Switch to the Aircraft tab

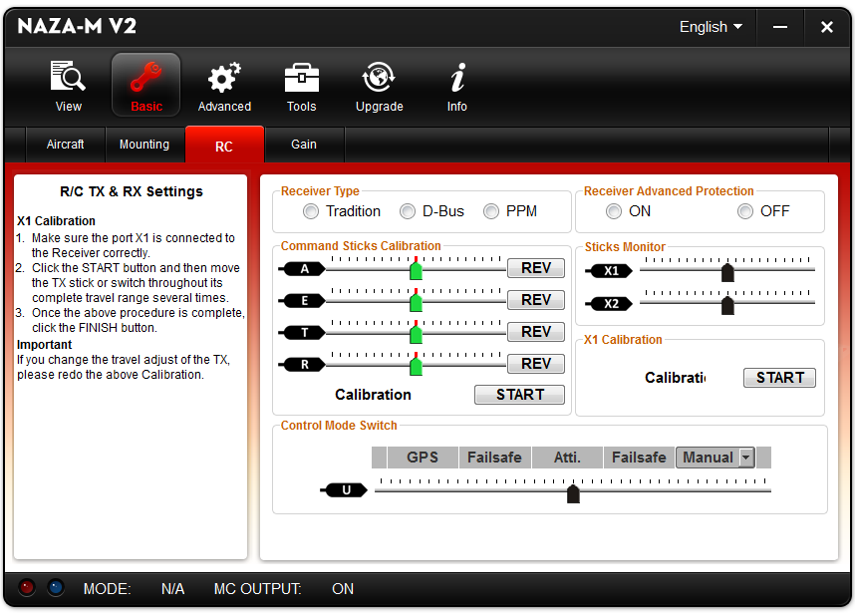(x=66, y=145)
